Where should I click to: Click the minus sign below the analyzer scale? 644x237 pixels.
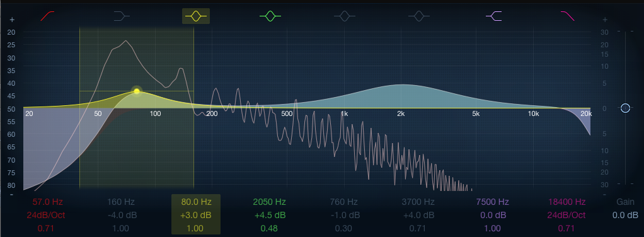click(x=11, y=194)
